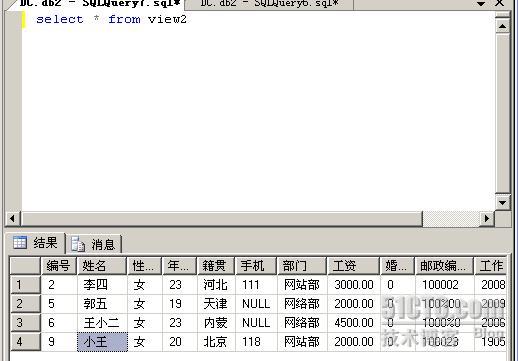This screenshot has width=518, height=361.
Task: Click the cell 3000.00
Action: pyautogui.click(x=354, y=285)
